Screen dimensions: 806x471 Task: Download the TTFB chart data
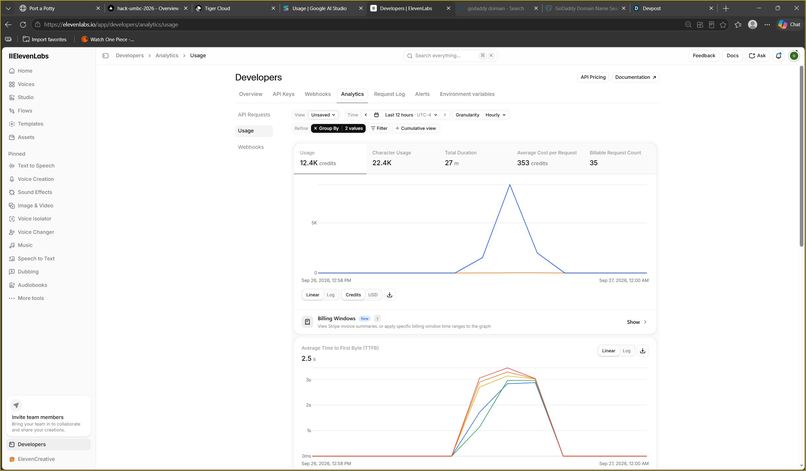643,351
